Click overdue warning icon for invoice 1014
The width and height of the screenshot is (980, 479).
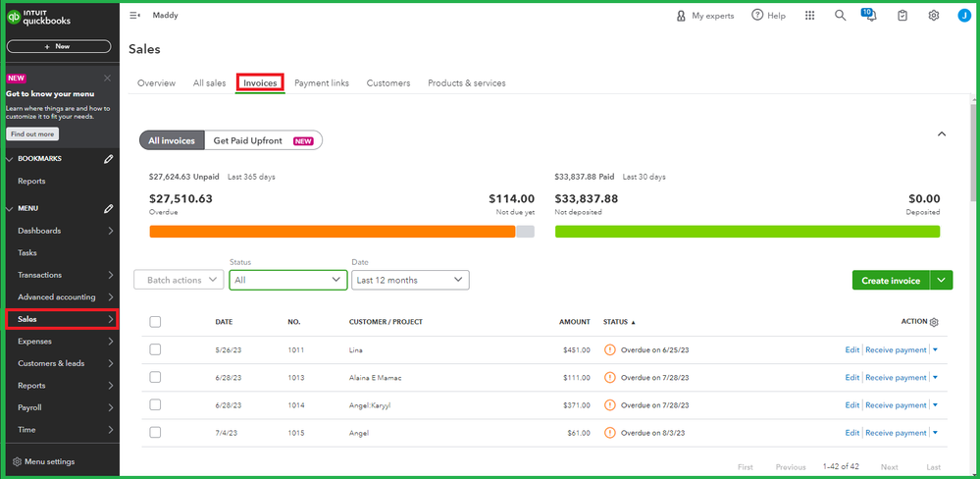610,405
